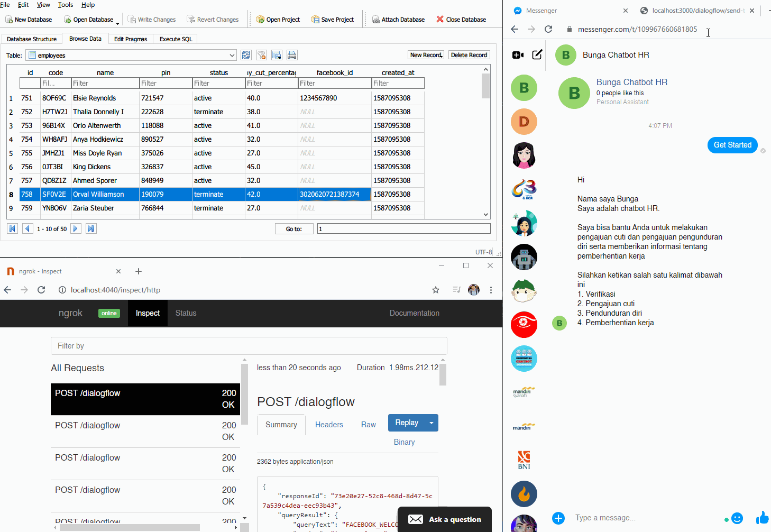Open ngrok Documentation link
Viewport: 771px width, 532px height.
pos(415,313)
